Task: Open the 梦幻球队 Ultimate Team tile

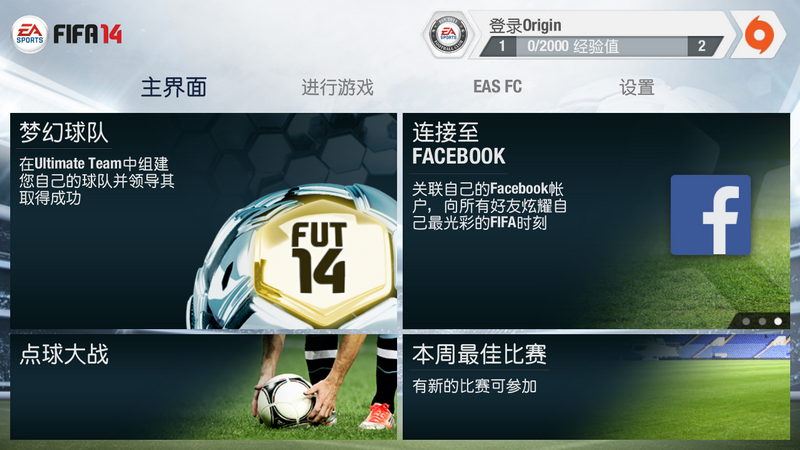Action: point(204,221)
